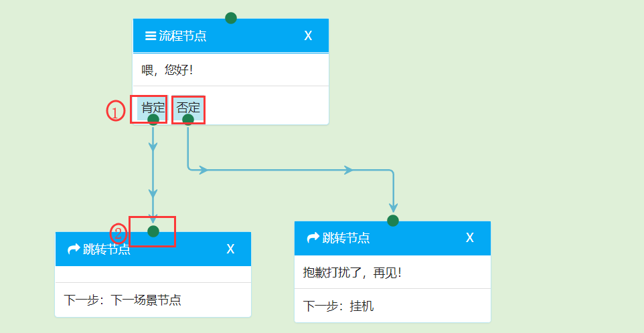644x333 pixels.
Task: Click the jump arrow icon on left 跳转节点
Action: [x=74, y=249]
